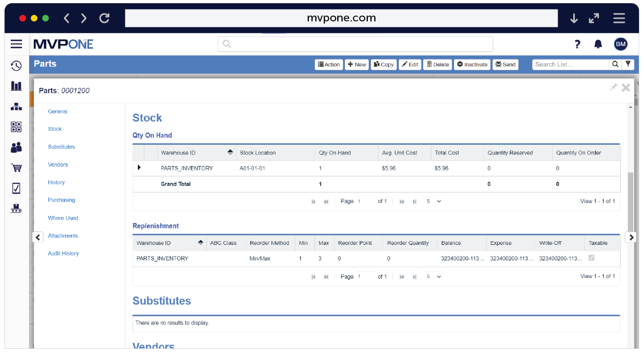Viewport: 644px width, 352px height.
Task: Click the checklist icon in the sidebar
Action: [16, 188]
